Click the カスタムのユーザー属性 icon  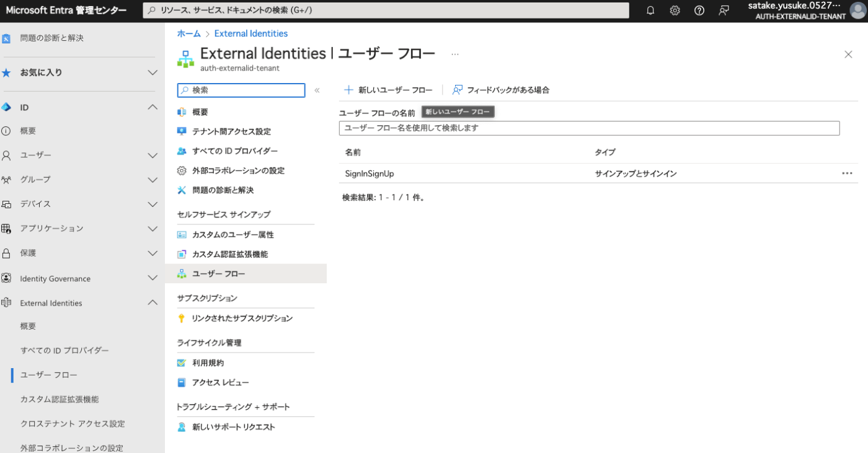click(182, 235)
